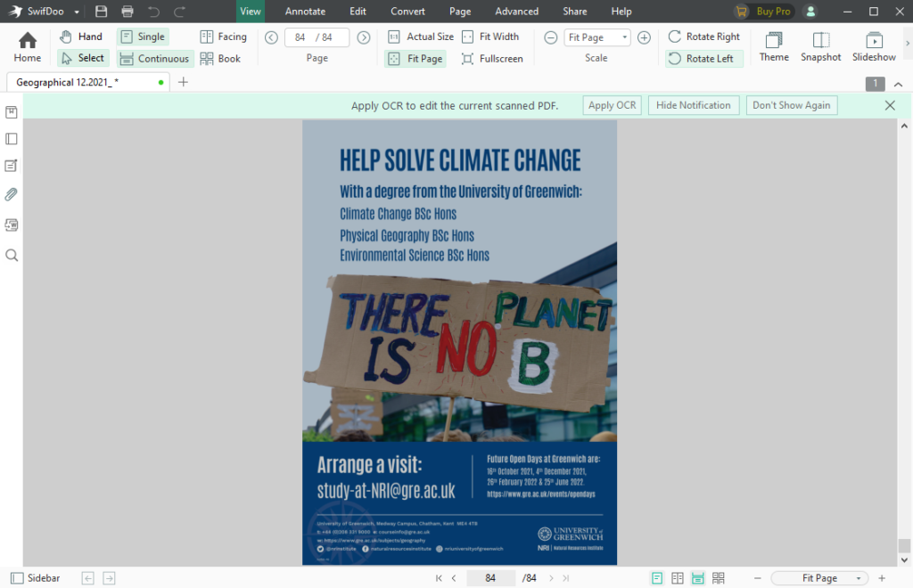Select continuous layout icon in status bar
This screenshot has width=913, height=588.
coord(697,578)
